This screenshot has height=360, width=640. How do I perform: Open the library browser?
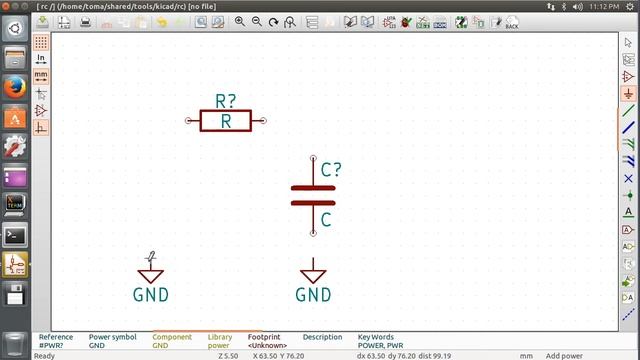367,22
